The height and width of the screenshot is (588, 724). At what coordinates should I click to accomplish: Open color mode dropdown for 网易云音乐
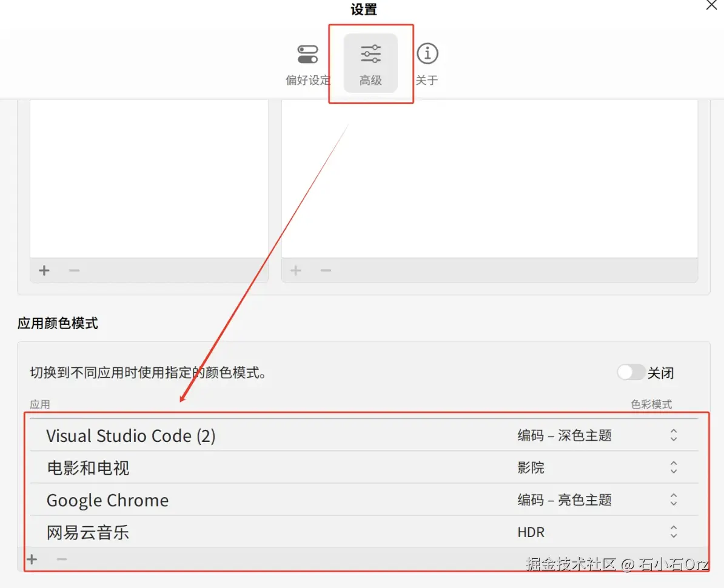674,532
